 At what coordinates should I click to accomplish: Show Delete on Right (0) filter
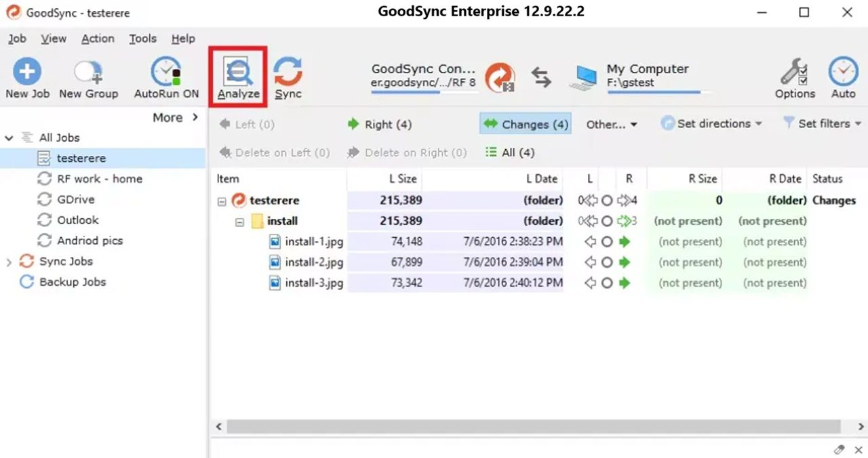(407, 152)
